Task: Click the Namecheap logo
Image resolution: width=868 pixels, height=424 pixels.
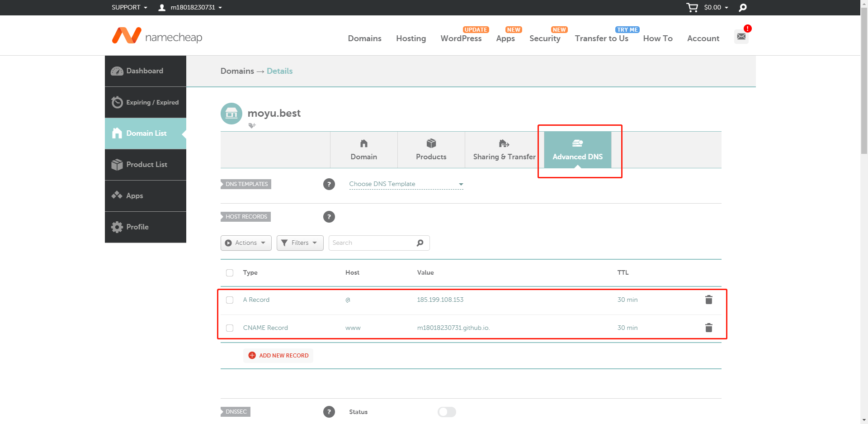Action: click(x=157, y=36)
